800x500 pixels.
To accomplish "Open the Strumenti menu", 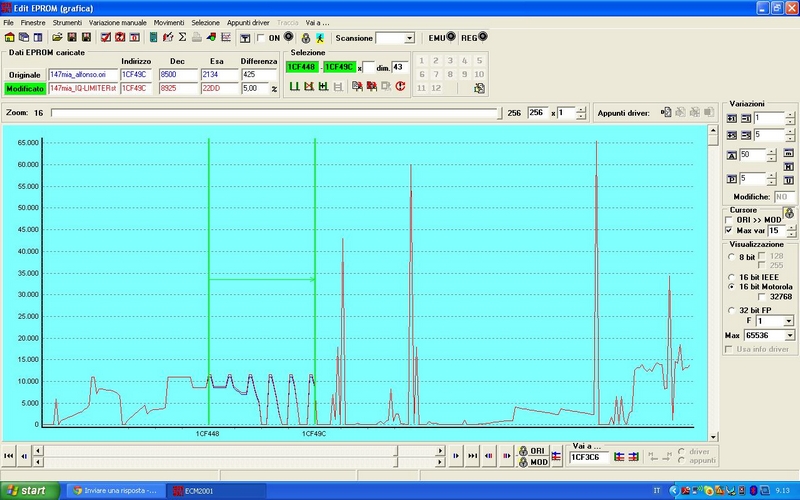I will (x=67, y=21).
